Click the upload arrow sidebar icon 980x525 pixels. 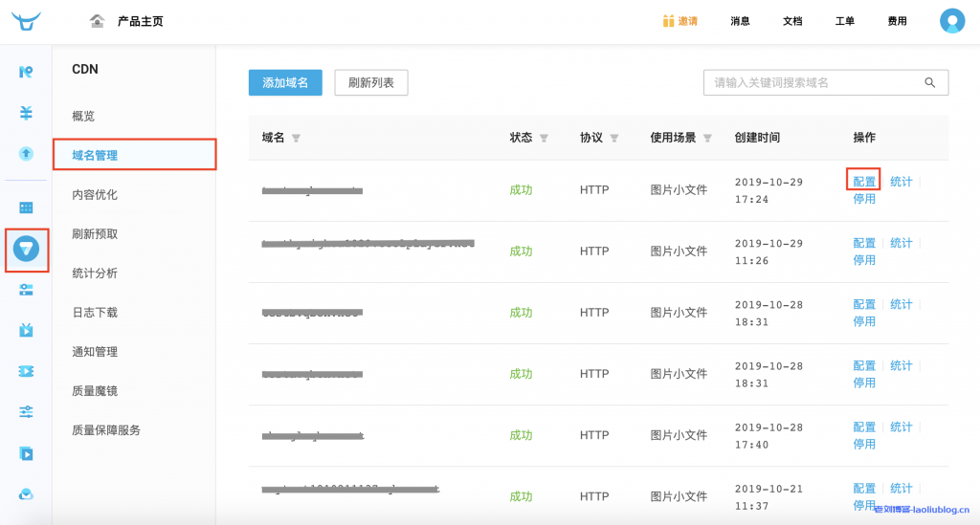pyautogui.click(x=26, y=154)
